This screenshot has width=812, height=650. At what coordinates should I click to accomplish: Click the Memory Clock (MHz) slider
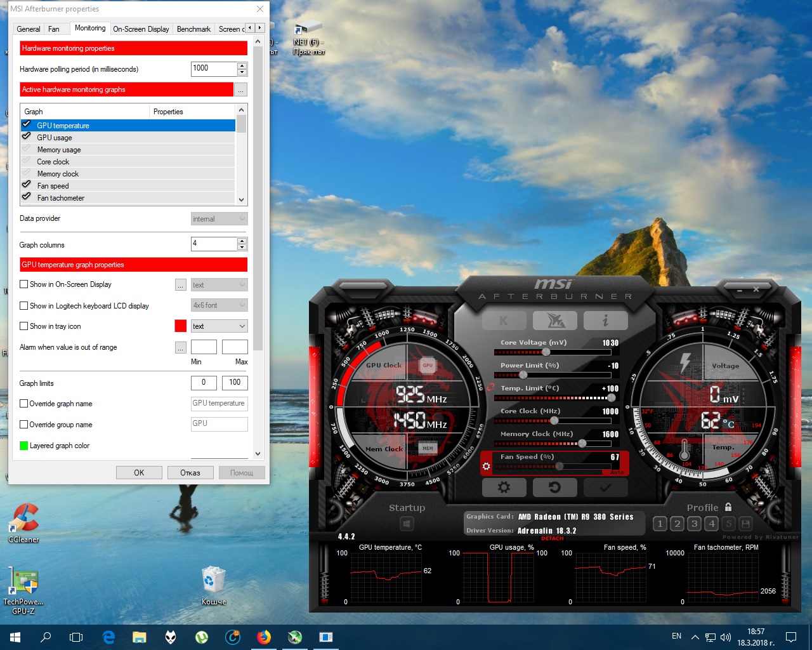point(552,444)
